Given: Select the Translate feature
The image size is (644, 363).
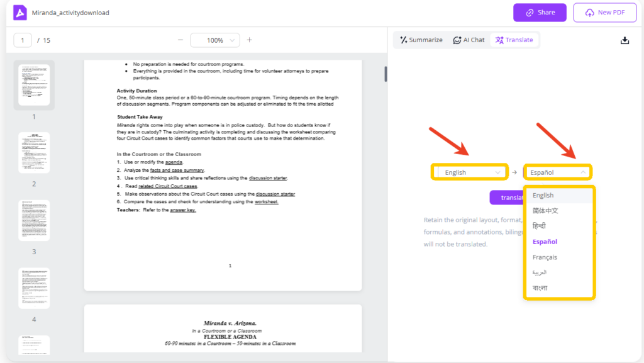Looking at the screenshot, I should pos(514,40).
